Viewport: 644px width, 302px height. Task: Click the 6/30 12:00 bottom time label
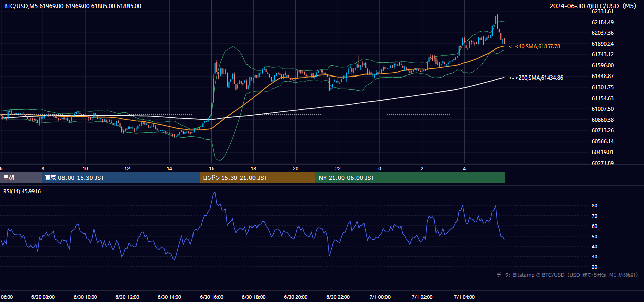(x=127, y=297)
